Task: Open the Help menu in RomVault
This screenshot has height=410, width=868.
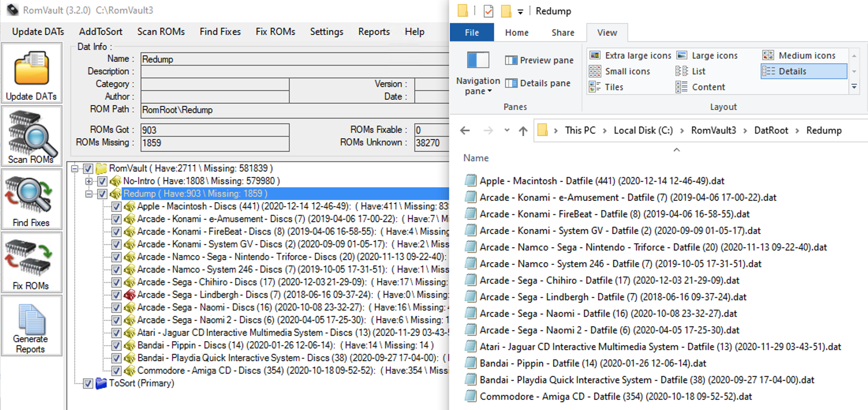Action: (415, 32)
